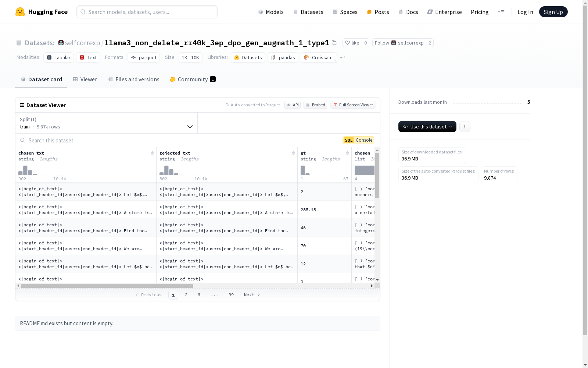Click the gt cell with value 285.18

325,210
